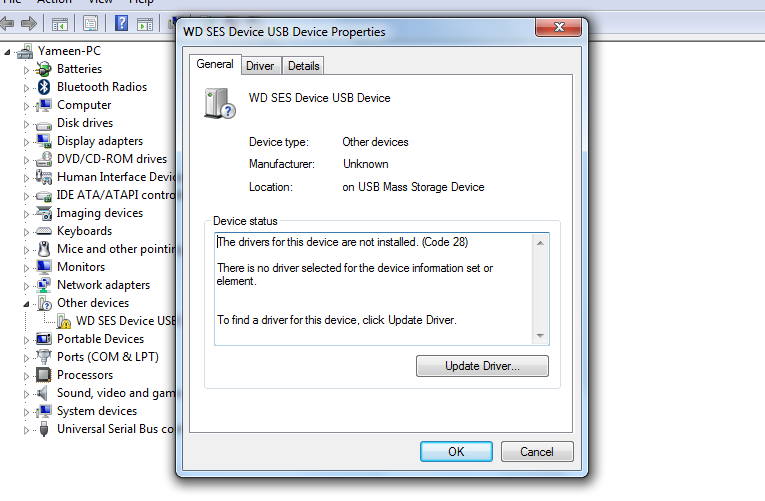Image resolution: width=765 pixels, height=501 pixels.
Task: Click the Portable Devices icon
Action: (44, 339)
